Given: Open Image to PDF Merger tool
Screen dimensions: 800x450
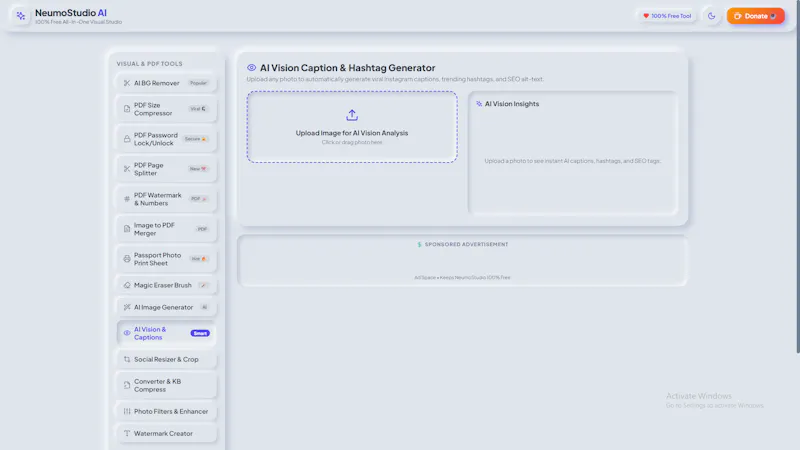Looking at the screenshot, I should point(166,229).
